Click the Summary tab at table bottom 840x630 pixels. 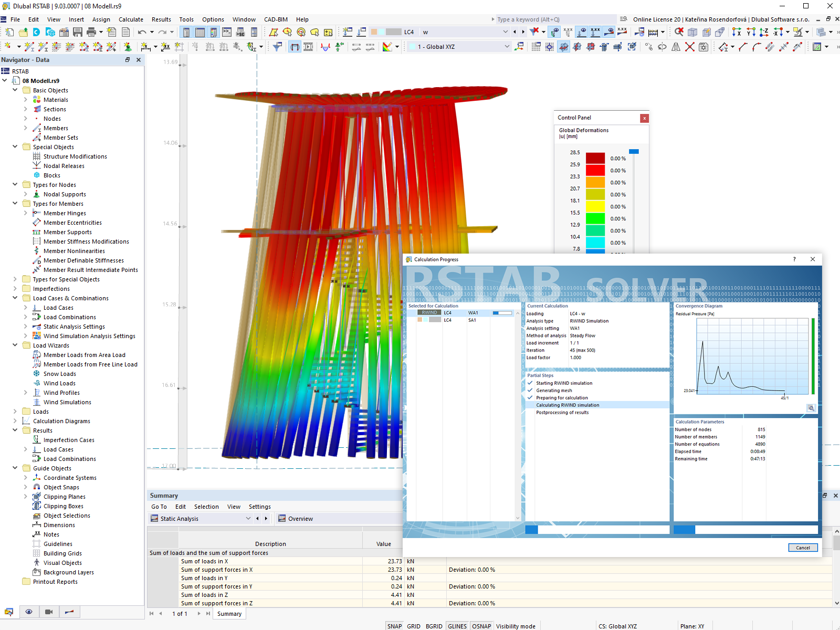point(229,614)
